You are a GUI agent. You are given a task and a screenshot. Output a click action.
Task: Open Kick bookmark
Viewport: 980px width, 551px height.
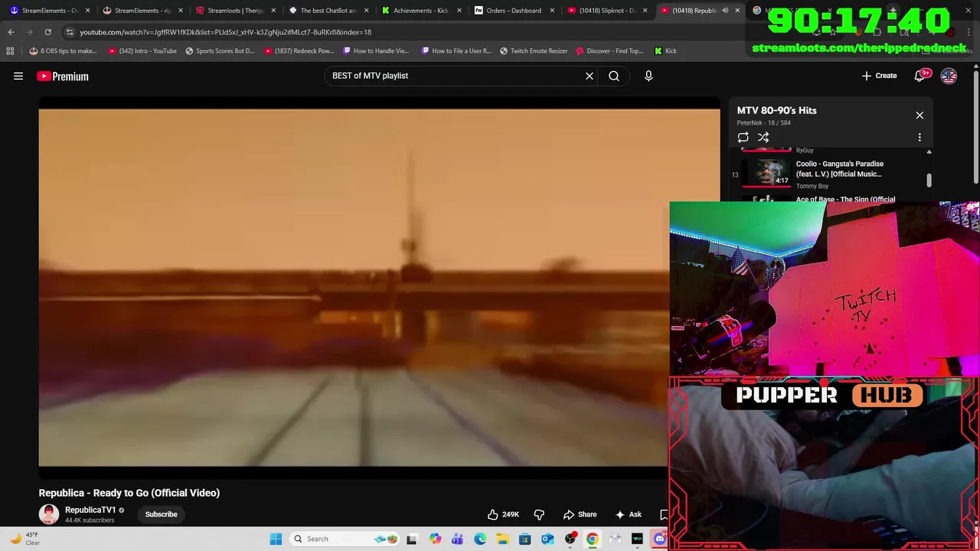665,51
